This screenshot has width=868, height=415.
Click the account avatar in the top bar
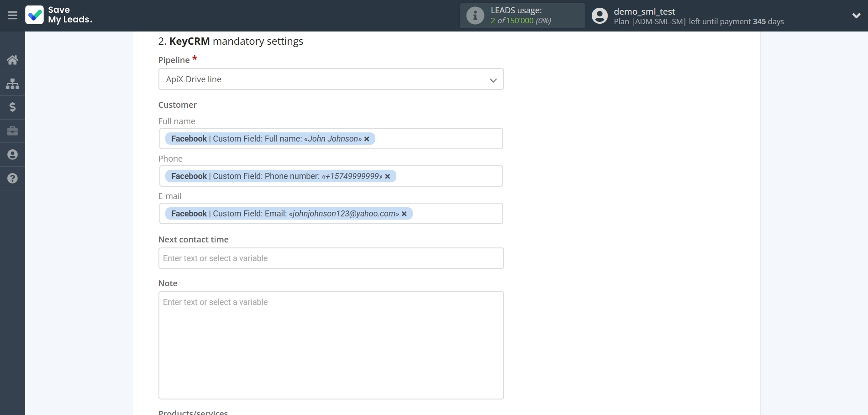click(599, 15)
